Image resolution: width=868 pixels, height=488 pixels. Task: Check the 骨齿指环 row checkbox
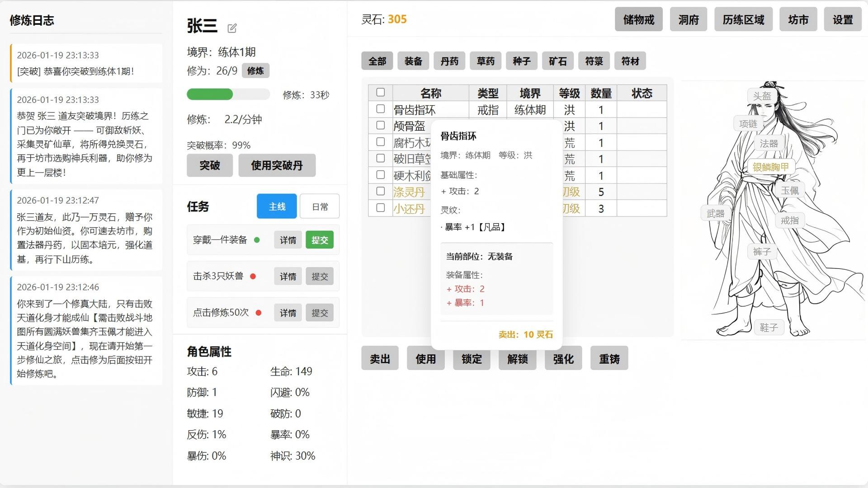point(380,109)
